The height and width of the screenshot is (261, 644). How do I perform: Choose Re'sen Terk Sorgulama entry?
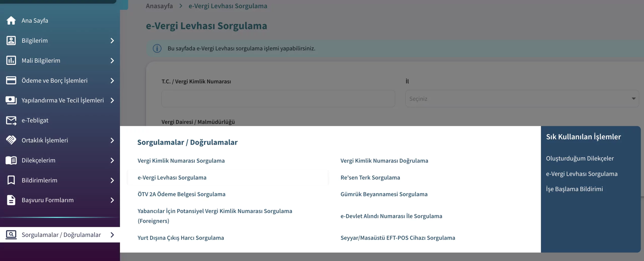coord(370,178)
